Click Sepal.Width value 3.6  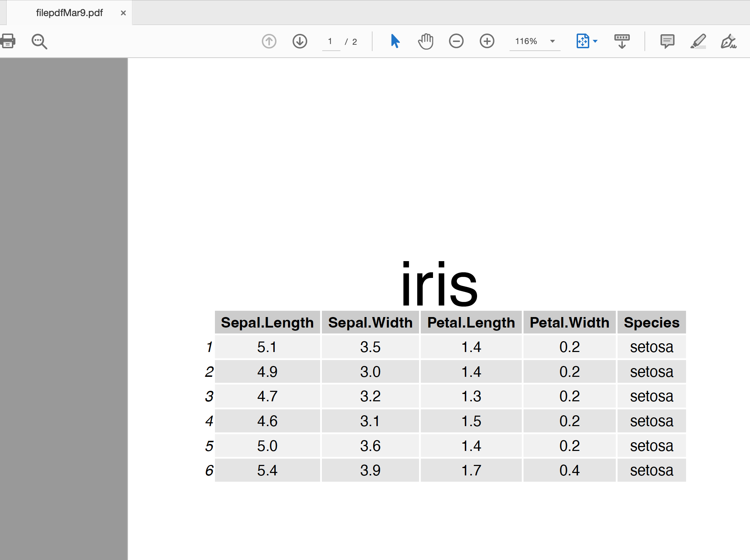pos(370,446)
